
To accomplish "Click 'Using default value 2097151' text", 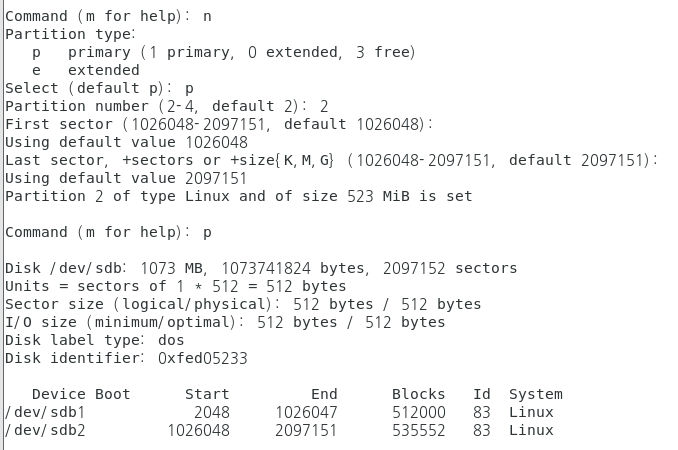I will pos(126,178).
